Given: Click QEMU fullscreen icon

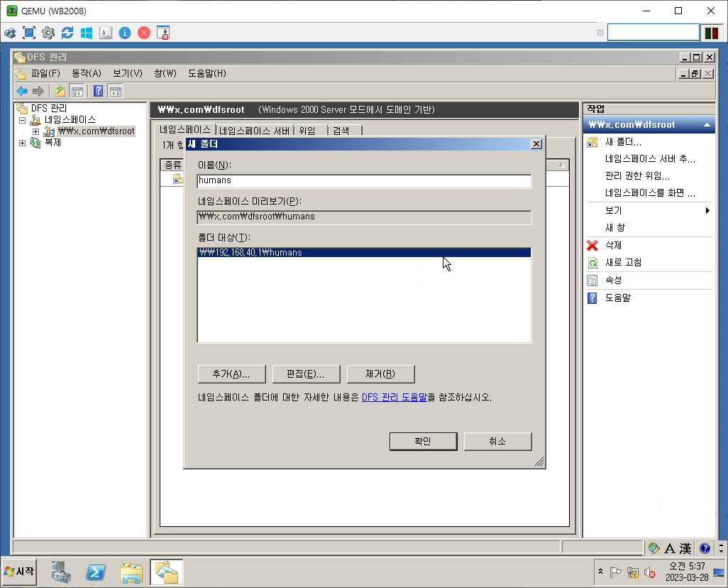Looking at the screenshot, I should [x=29, y=33].
